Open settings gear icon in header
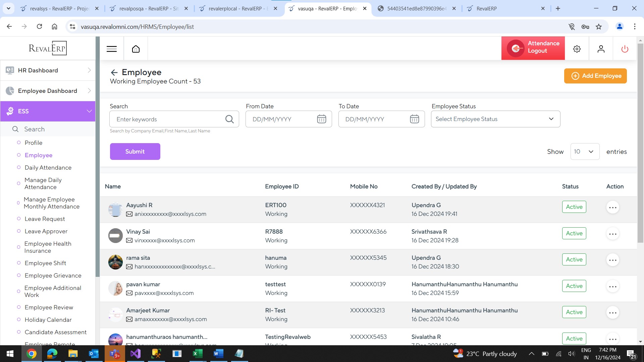This screenshot has height=362, width=644. pyautogui.click(x=577, y=49)
